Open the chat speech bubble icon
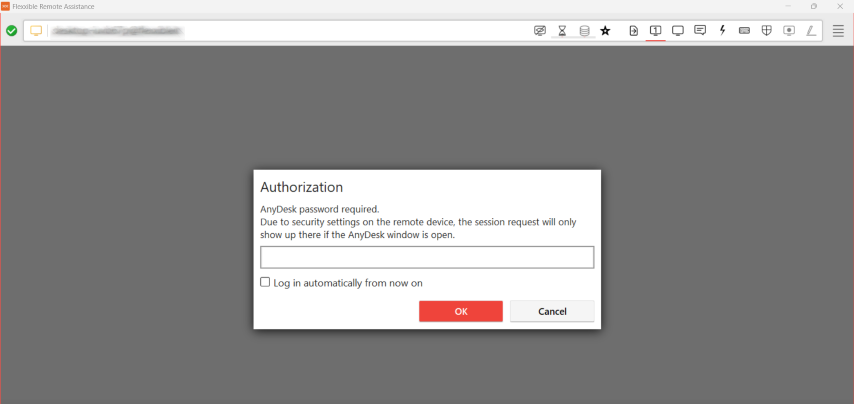 [700, 30]
